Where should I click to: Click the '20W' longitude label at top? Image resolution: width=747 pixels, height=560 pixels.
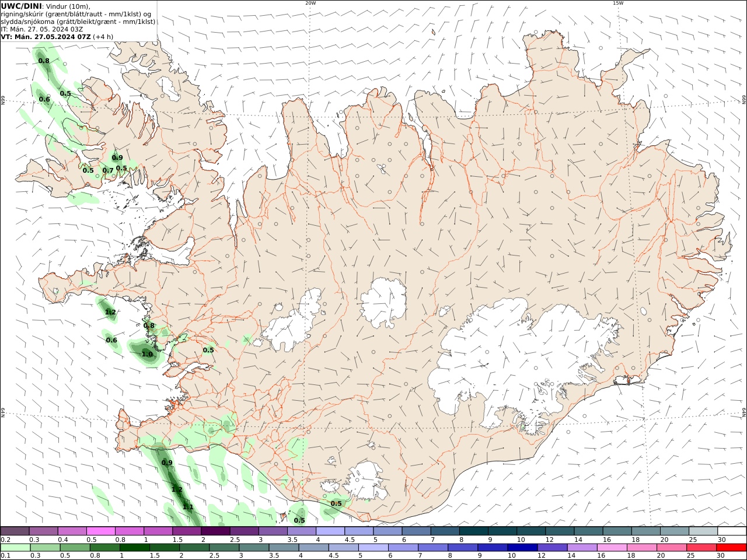310,3
